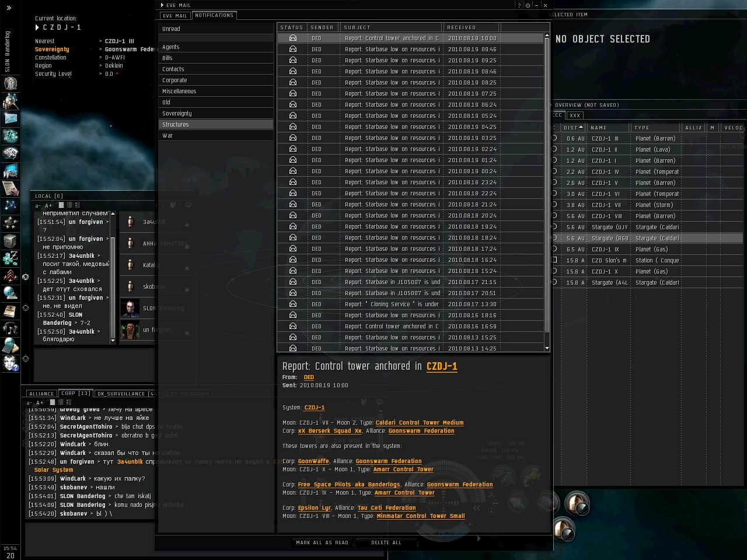
Task: Select Sovereignty notification category
Action: coord(216,113)
